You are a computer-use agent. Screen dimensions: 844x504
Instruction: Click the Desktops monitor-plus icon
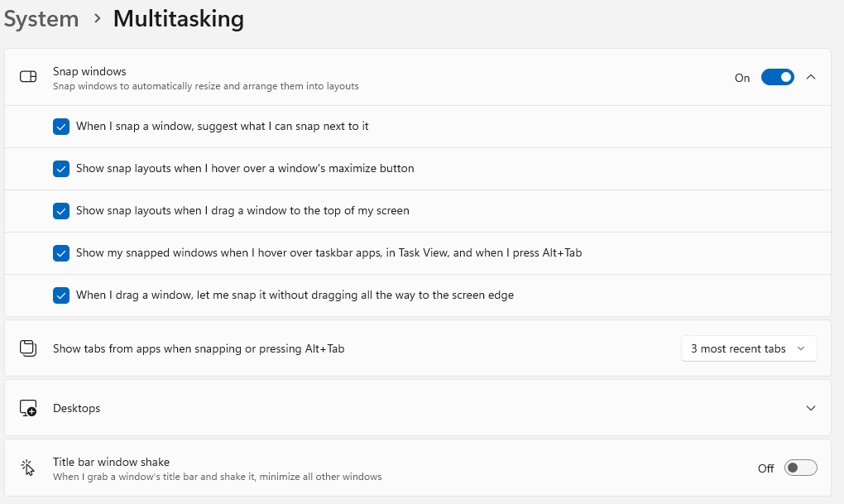(x=28, y=408)
